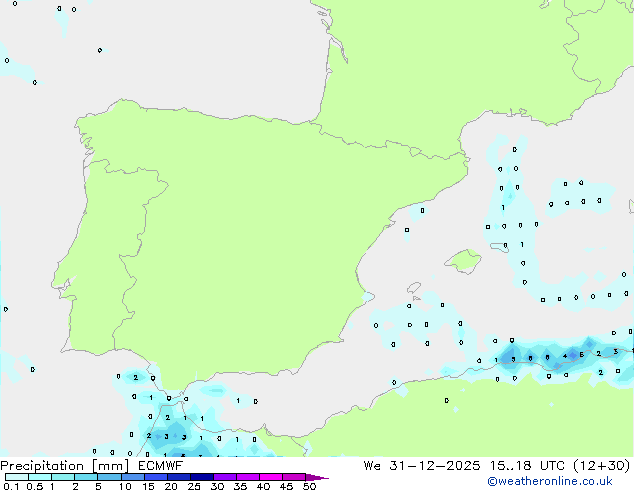Click the '0.1' legend scale label
The image size is (634, 490).
(11, 486)
